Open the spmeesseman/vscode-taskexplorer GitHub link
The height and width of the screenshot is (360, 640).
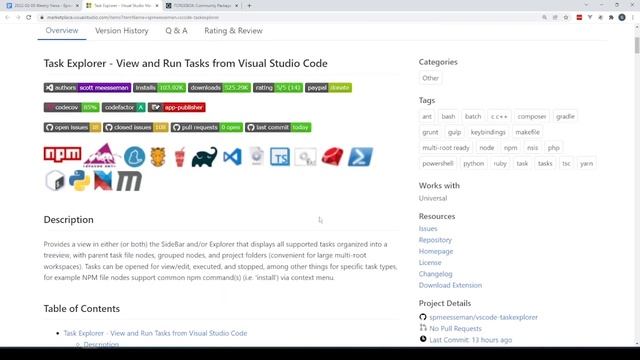tap(483, 317)
